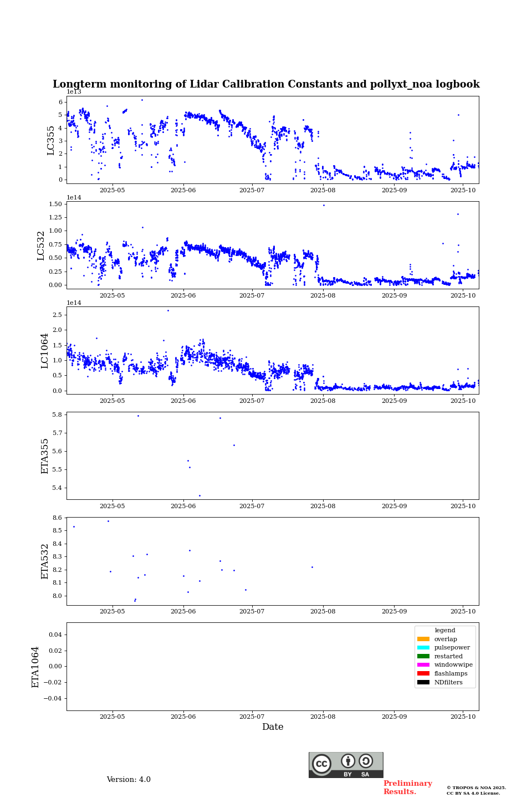Viewport: 532px width, 798px height.
Task: Click the Creative Commons CC circle icon
Action: [x=321, y=764]
